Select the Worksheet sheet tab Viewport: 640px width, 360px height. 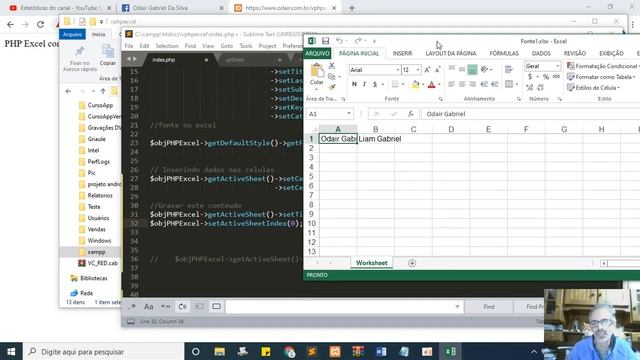371,263
